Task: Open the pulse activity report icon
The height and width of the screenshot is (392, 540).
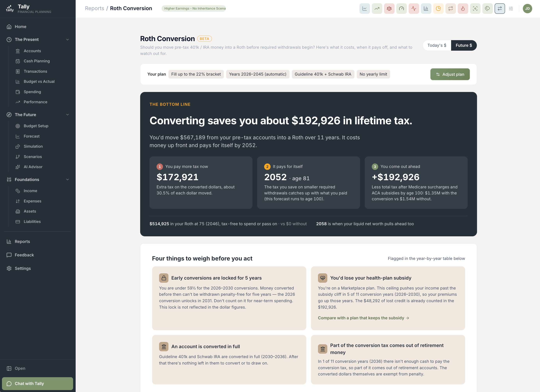Action: coord(414,9)
